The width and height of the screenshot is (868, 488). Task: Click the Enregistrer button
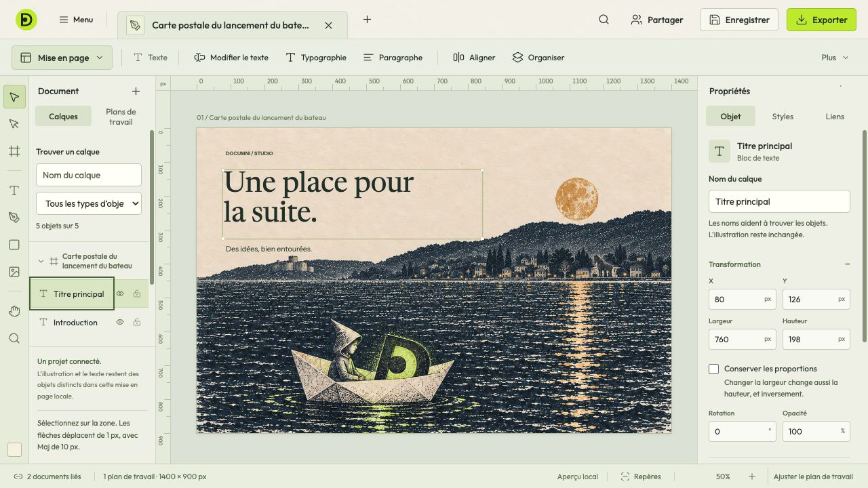tap(739, 20)
